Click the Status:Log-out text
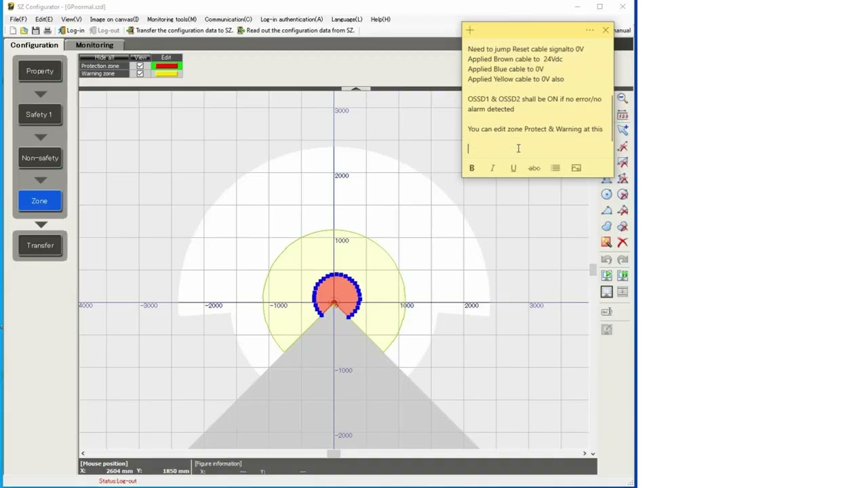Screen dimensions: 868x488 pyautogui.click(x=118, y=481)
